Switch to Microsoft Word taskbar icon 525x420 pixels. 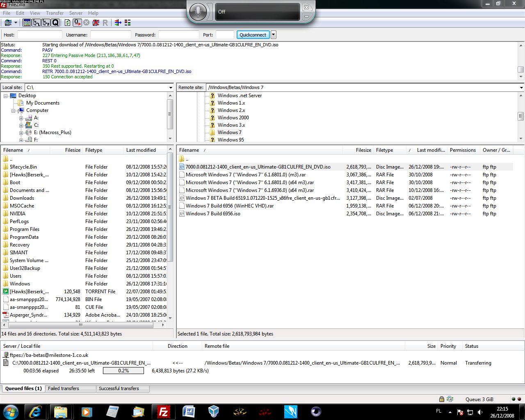click(189, 411)
